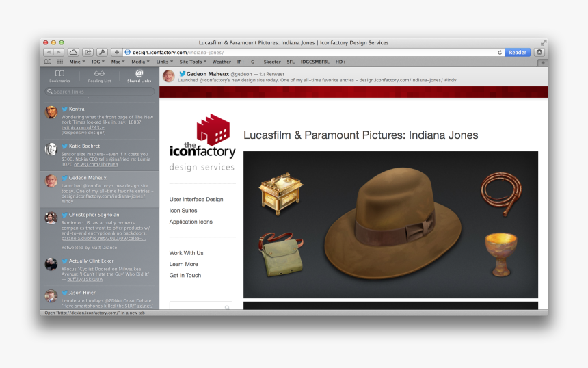Click the Search links input field
This screenshot has height=368, width=588.
tap(99, 91)
